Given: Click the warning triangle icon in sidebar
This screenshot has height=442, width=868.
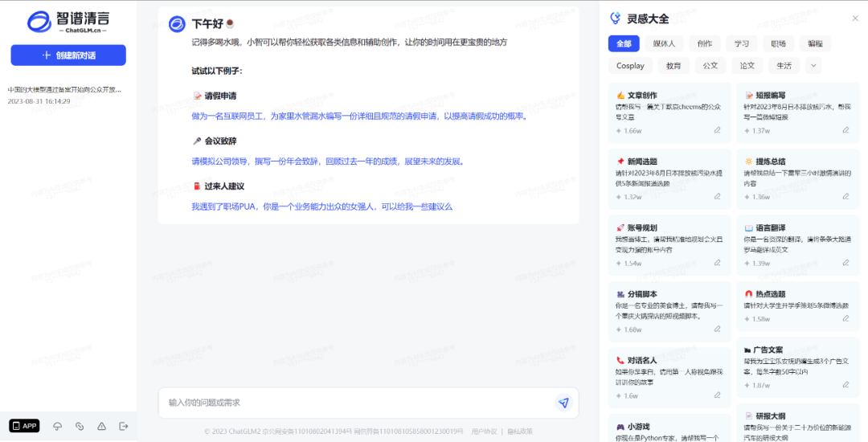Looking at the screenshot, I should (101, 426).
